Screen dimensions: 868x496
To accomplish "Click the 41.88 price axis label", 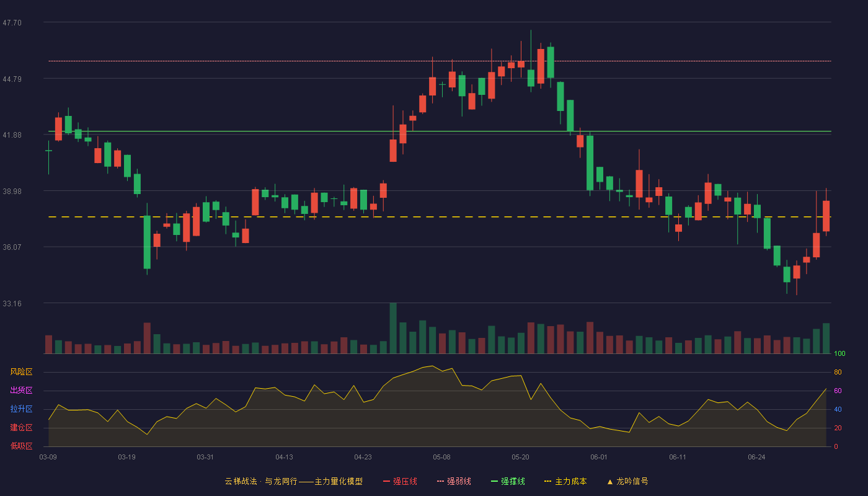I will point(12,135).
